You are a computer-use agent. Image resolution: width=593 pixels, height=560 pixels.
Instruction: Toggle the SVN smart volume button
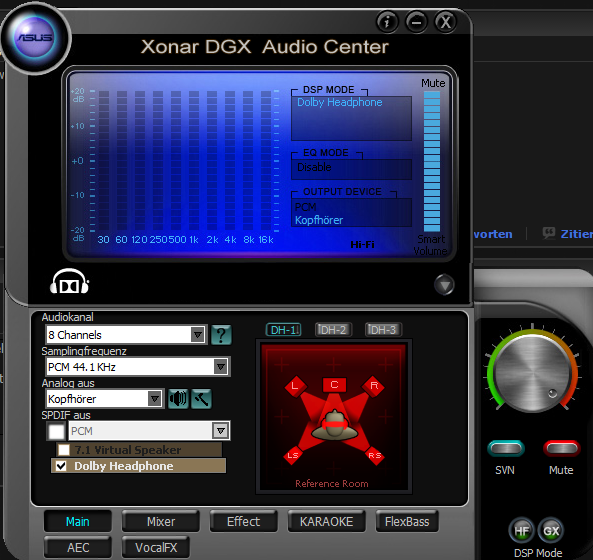pyautogui.click(x=506, y=449)
